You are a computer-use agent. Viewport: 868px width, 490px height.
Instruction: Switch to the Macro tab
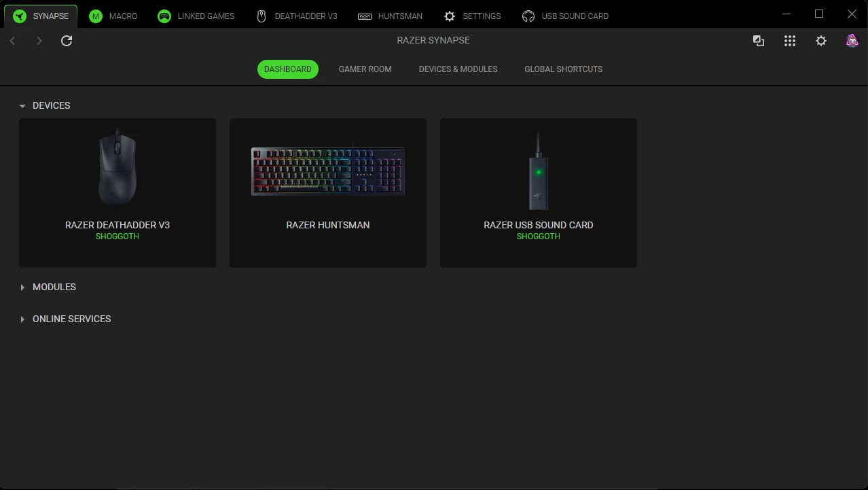tap(113, 16)
